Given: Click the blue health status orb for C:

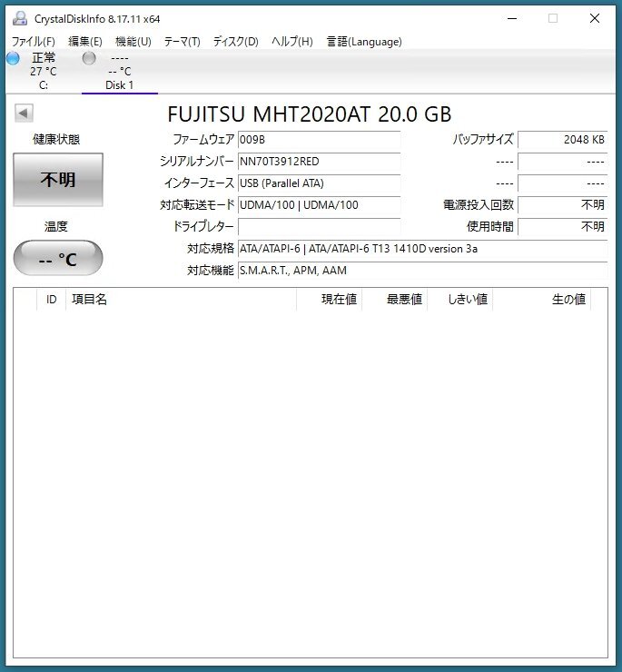Looking at the screenshot, I should point(13,58).
